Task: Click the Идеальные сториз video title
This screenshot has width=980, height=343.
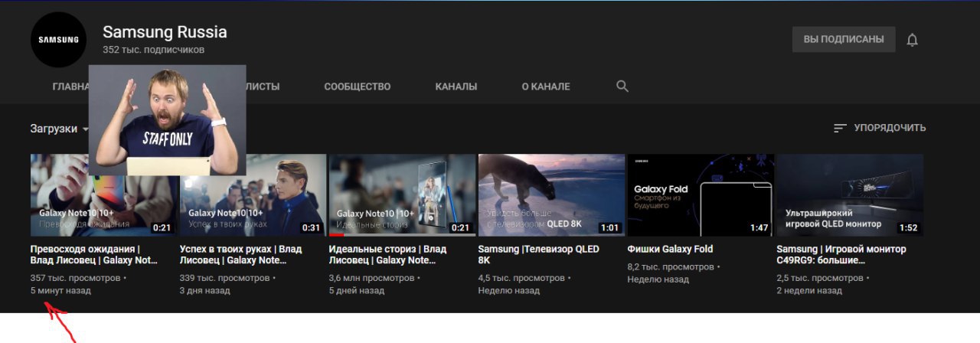Action: tap(388, 254)
